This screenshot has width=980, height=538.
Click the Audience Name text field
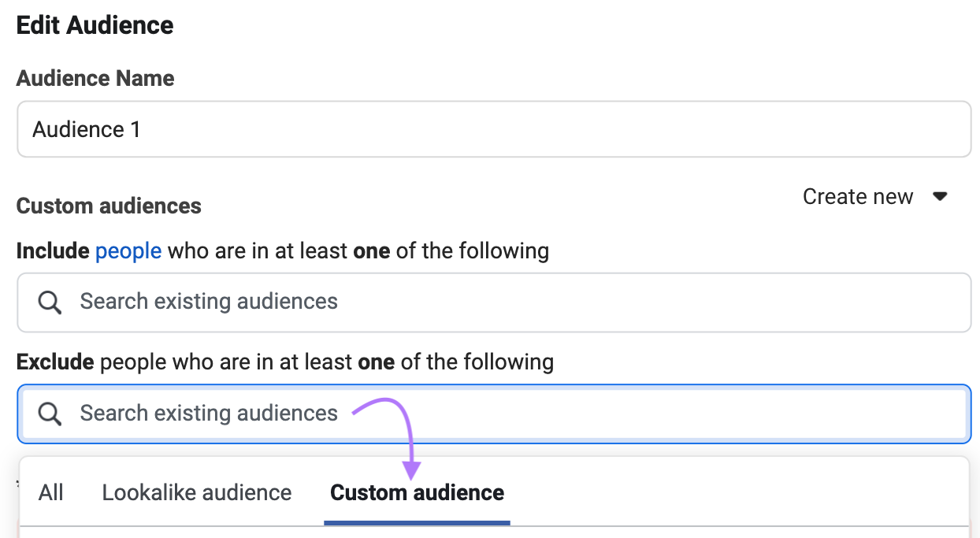click(315, 129)
